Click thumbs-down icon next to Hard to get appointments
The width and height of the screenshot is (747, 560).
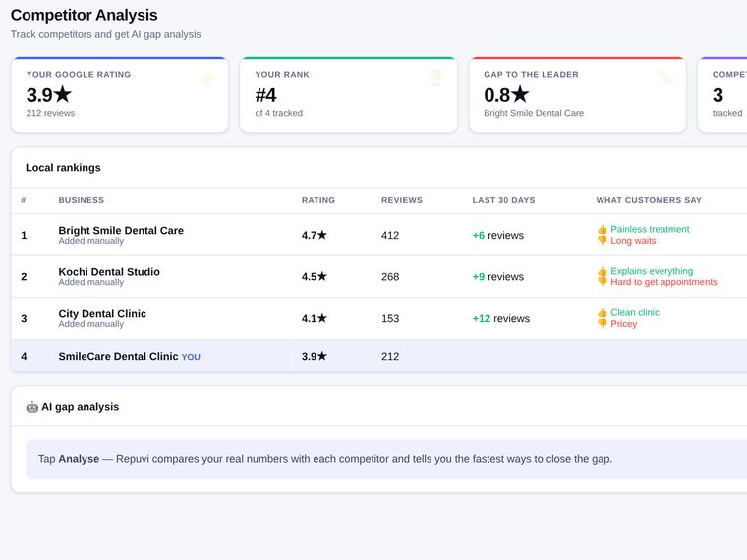[x=603, y=282]
